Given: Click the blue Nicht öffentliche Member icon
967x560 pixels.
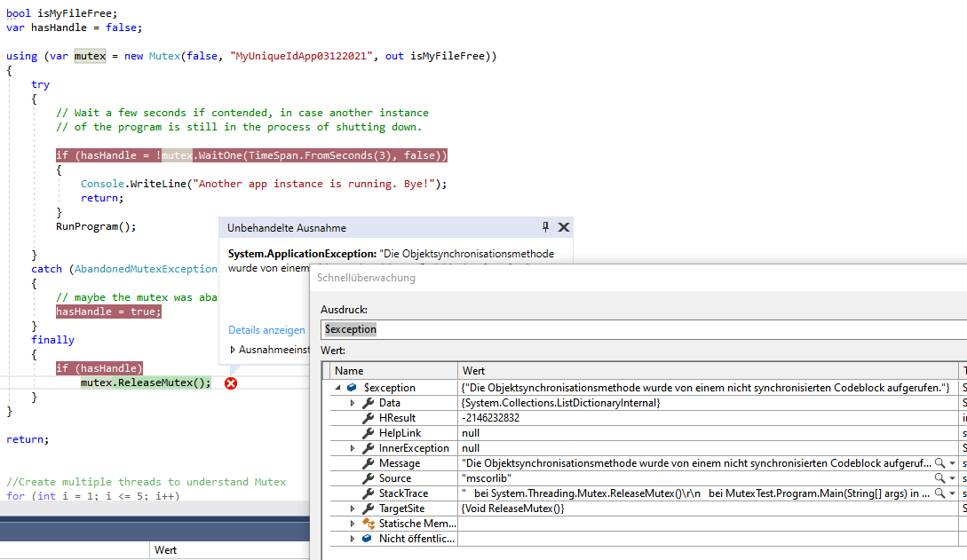Looking at the screenshot, I should (x=367, y=539).
